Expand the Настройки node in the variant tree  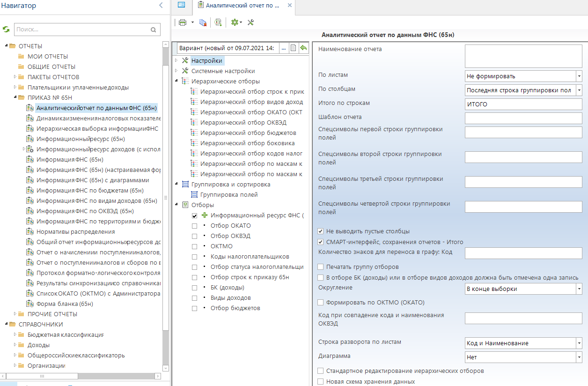(x=176, y=60)
